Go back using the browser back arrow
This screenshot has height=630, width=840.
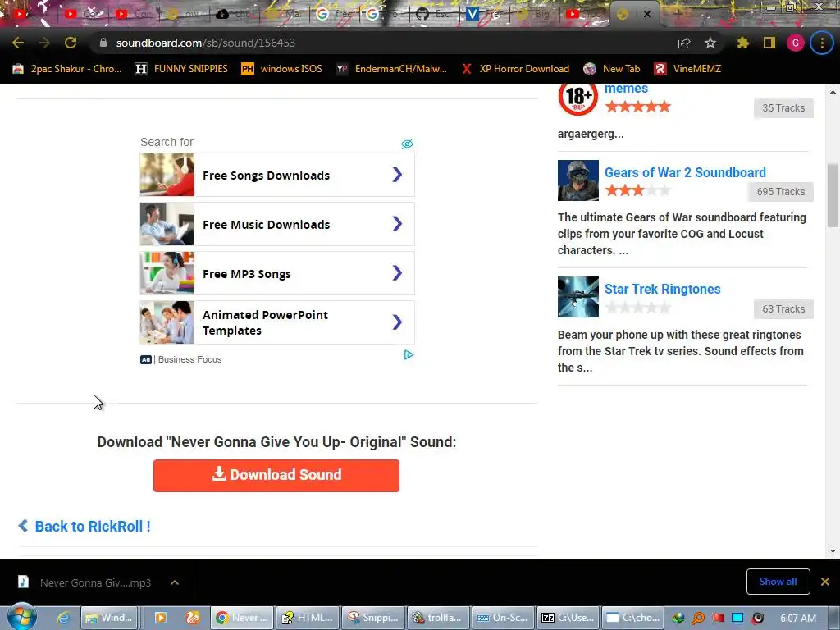(x=18, y=43)
